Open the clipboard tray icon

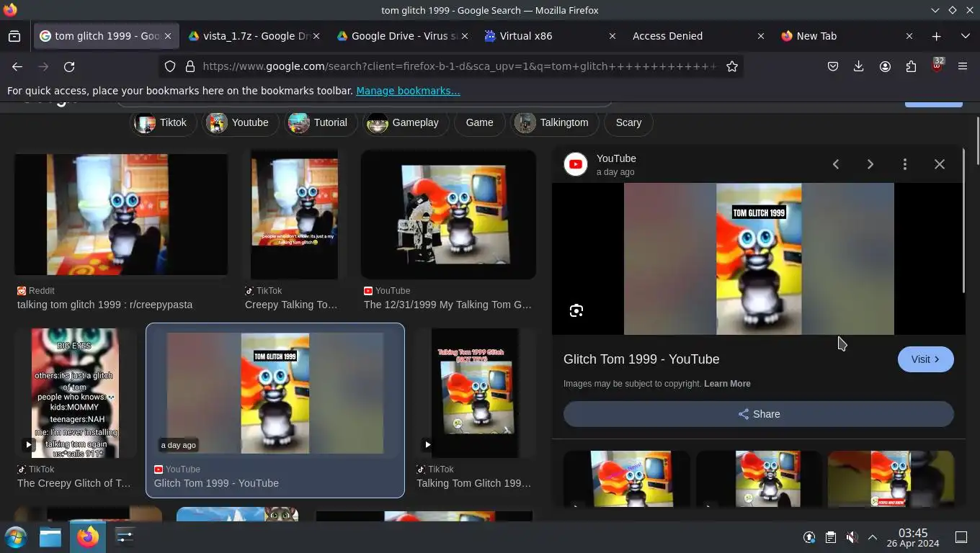(x=831, y=537)
